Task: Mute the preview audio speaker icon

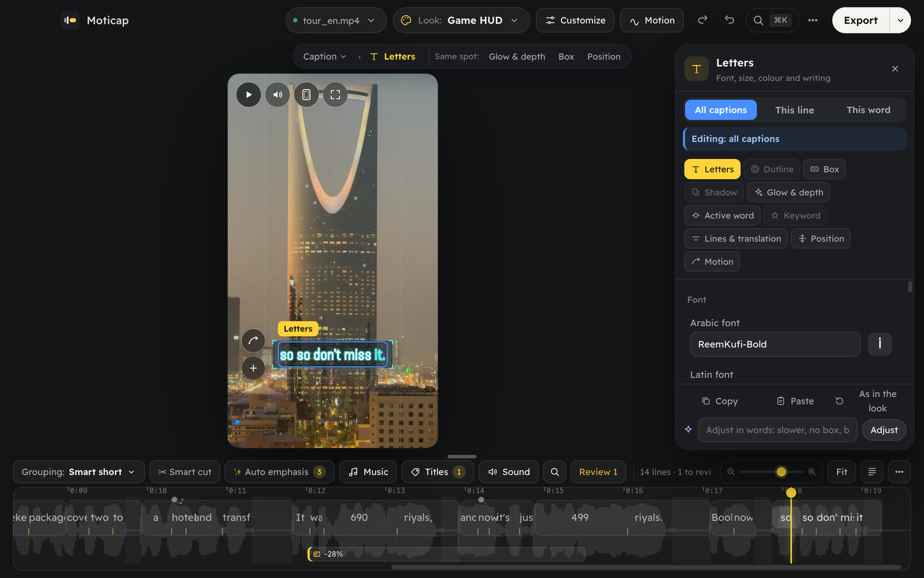Action: [x=278, y=95]
